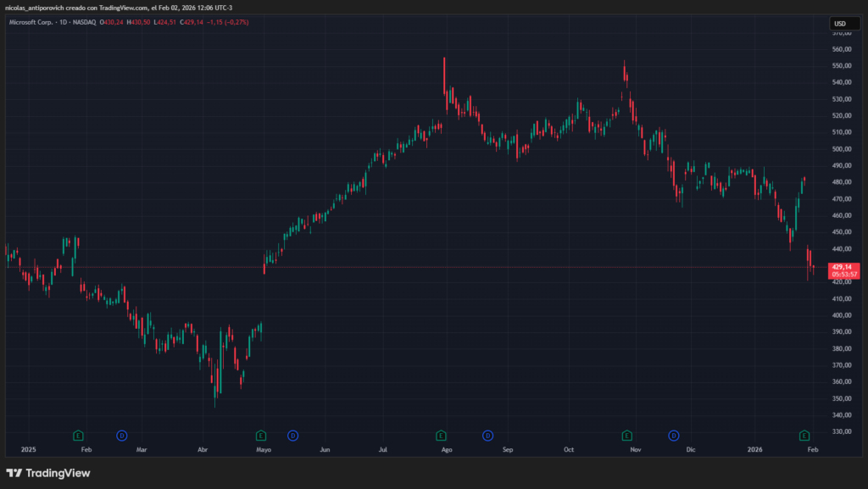This screenshot has width=868, height=489.
Task: Open the February earnings marker on the timeline
Action: point(76,435)
